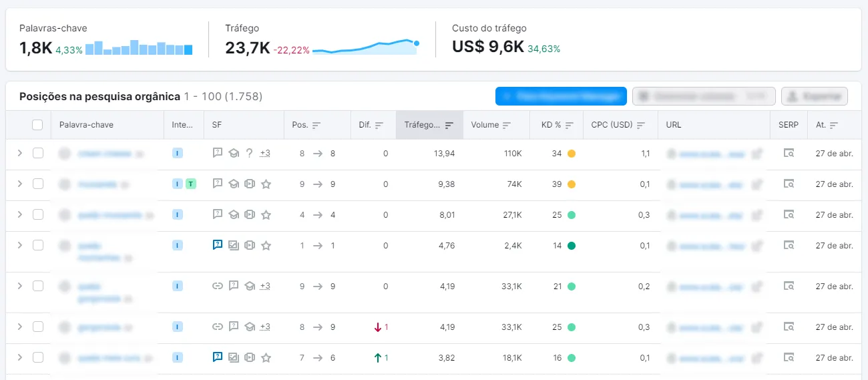Open SERP snapshot for the 3,82 traffic row
This screenshot has width=868, height=380.
pyautogui.click(x=789, y=358)
